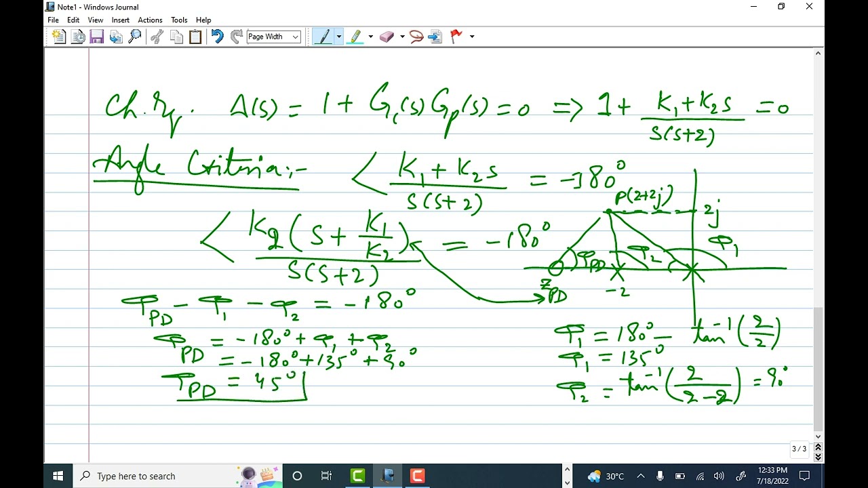Select the Eraser tool
The width and height of the screenshot is (868, 488).
(x=387, y=37)
